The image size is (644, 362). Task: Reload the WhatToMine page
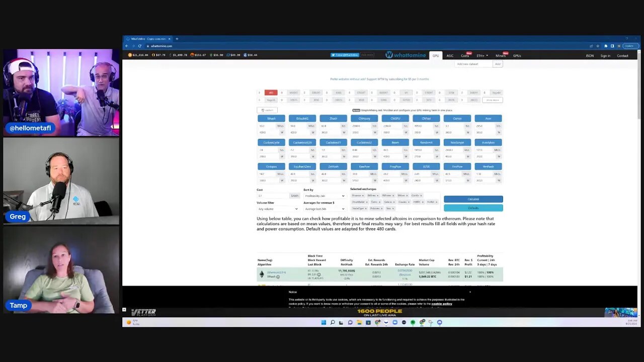(x=140, y=46)
